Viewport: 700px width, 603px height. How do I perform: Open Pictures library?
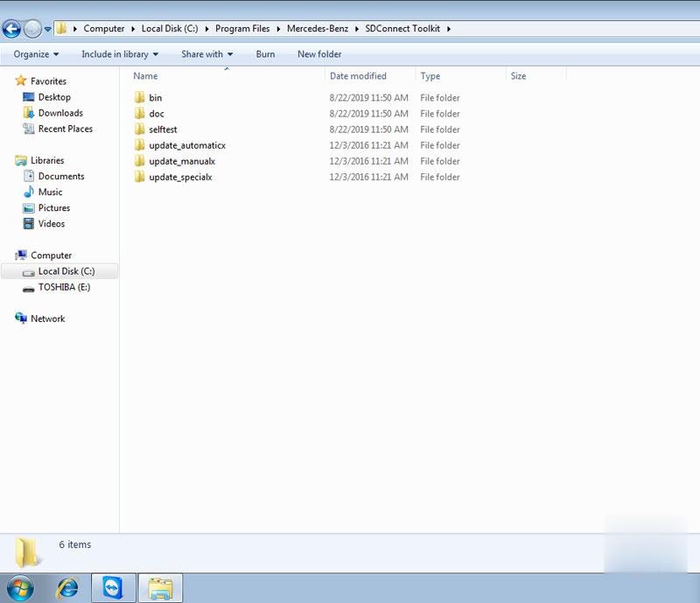pyautogui.click(x=54, y=207)
